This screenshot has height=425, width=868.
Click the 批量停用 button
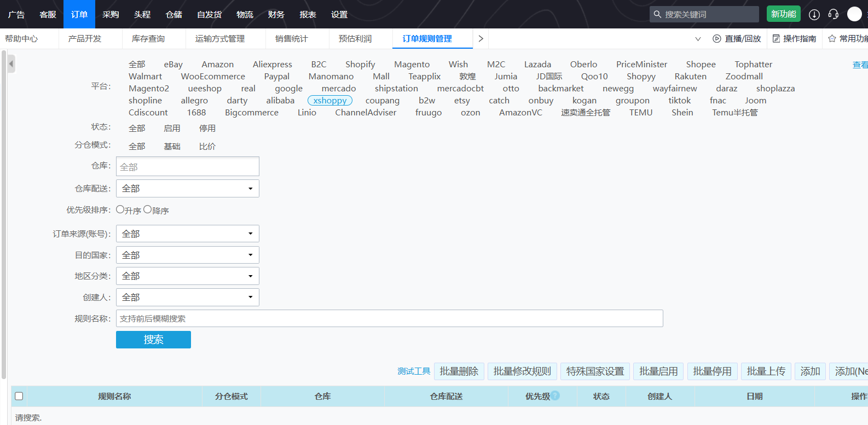point(713,371)
